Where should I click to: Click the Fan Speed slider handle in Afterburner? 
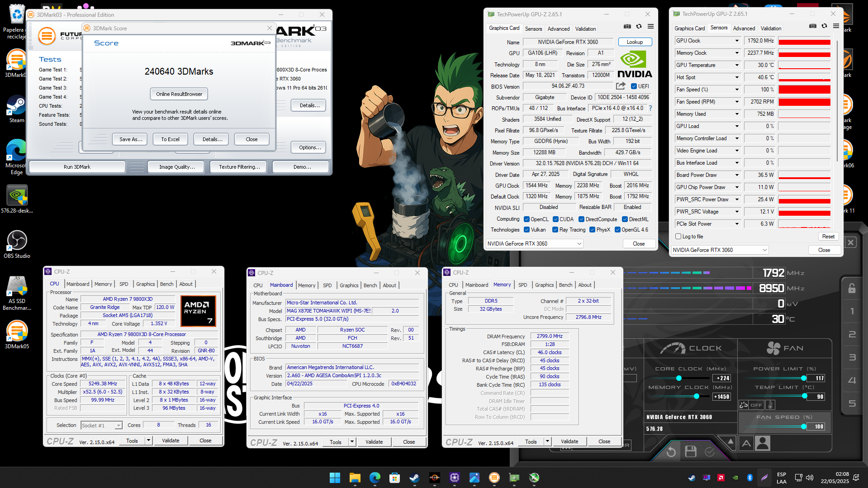804,426
